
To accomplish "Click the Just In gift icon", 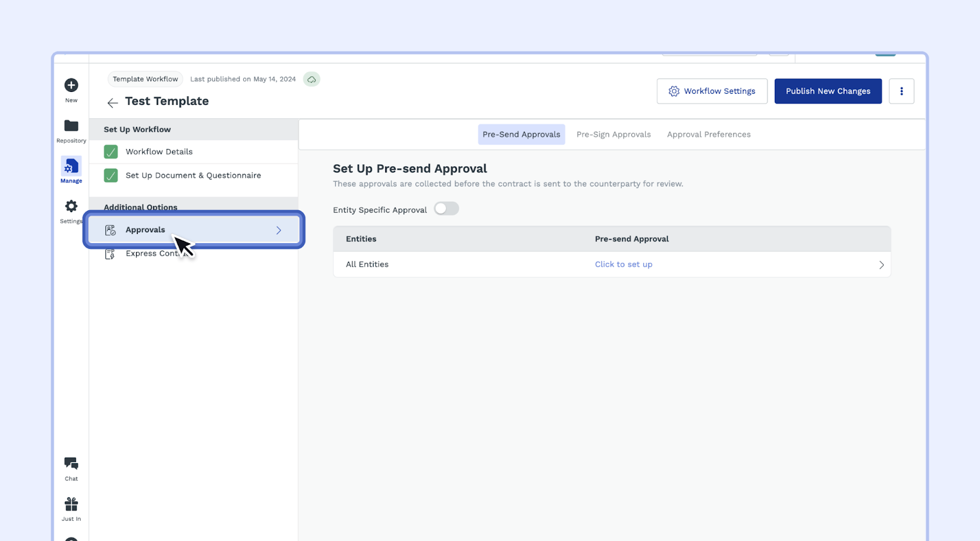I will [71, 504].
